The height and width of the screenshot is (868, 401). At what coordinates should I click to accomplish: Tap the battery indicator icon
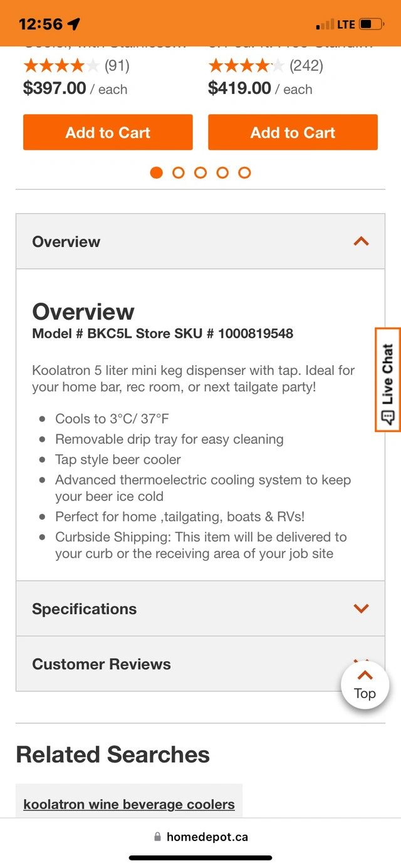tap(370, 24)
